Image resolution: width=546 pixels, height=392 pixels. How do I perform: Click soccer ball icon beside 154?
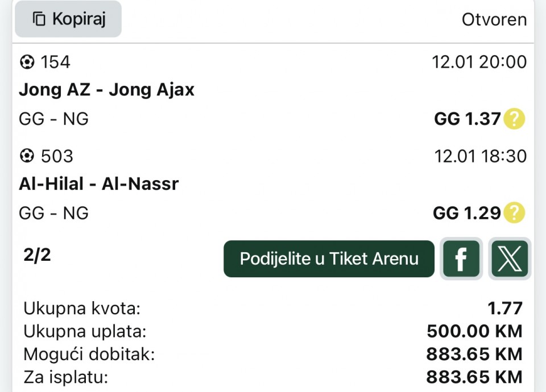point(27,62)
